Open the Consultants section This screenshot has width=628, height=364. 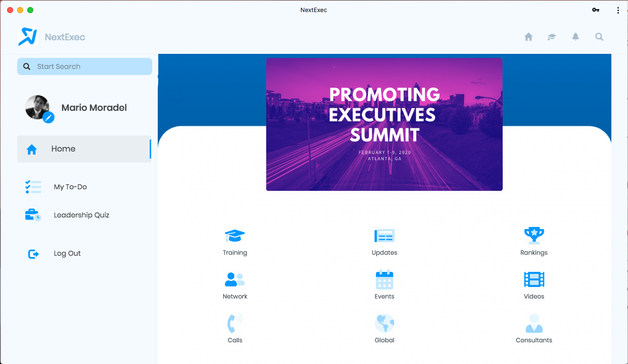534,328
